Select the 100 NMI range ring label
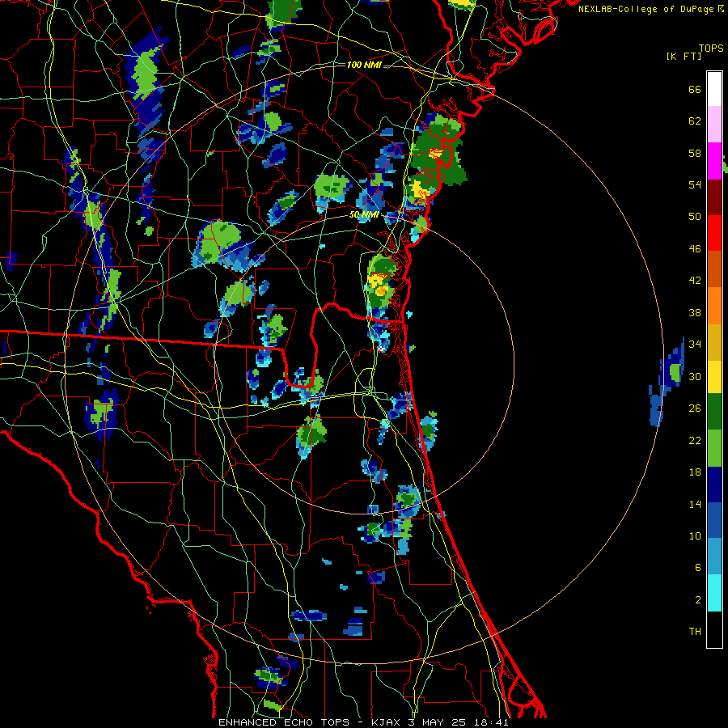Screen dimensions: 728x728 [x=364, y=65]
